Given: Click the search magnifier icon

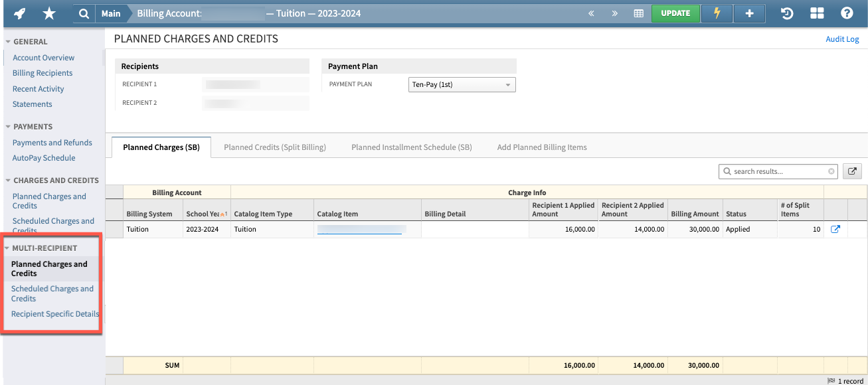Looking at the screenshot, I should (82, 13).
